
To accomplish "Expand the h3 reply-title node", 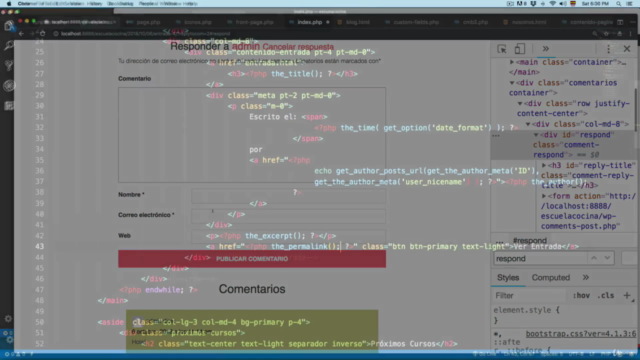I will click(544, 165).
